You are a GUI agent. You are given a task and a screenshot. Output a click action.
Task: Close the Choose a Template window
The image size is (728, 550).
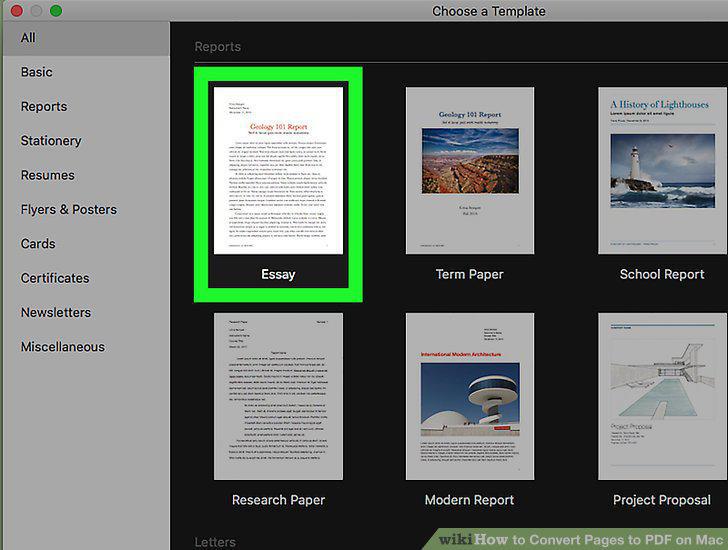(x=17, y=10)
